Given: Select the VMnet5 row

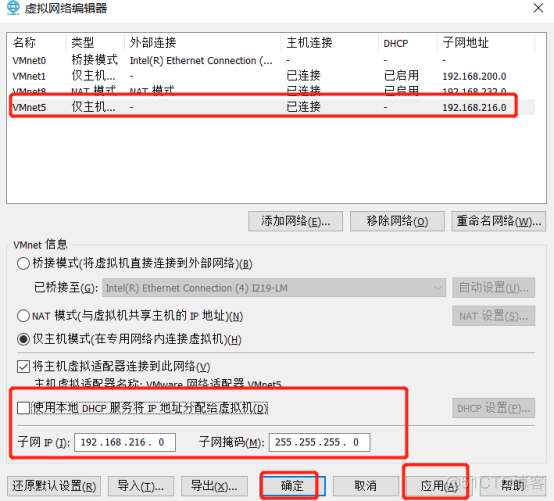Looking at the screenshot, I should pyautogui.click(x=272, y=107).
